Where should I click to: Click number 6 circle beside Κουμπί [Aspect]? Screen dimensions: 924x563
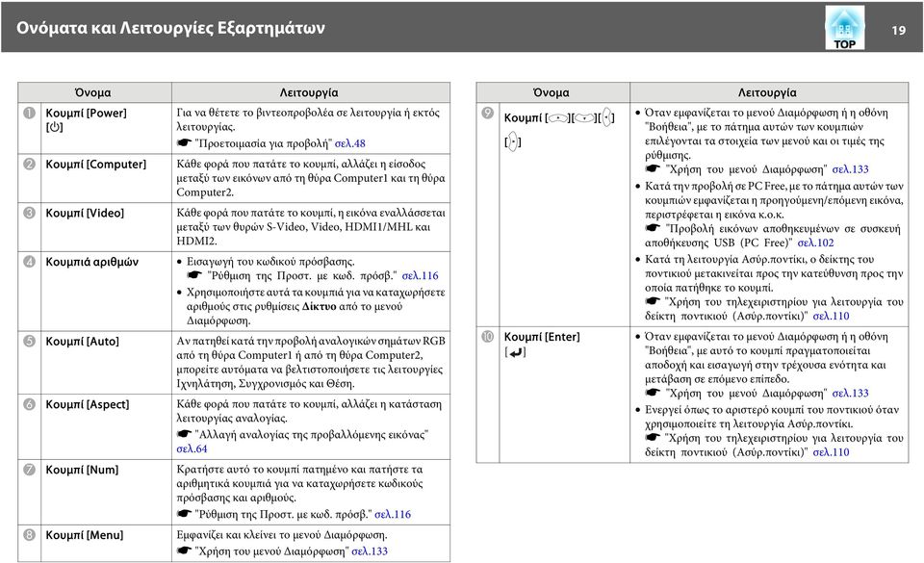(x=29, y=404)
